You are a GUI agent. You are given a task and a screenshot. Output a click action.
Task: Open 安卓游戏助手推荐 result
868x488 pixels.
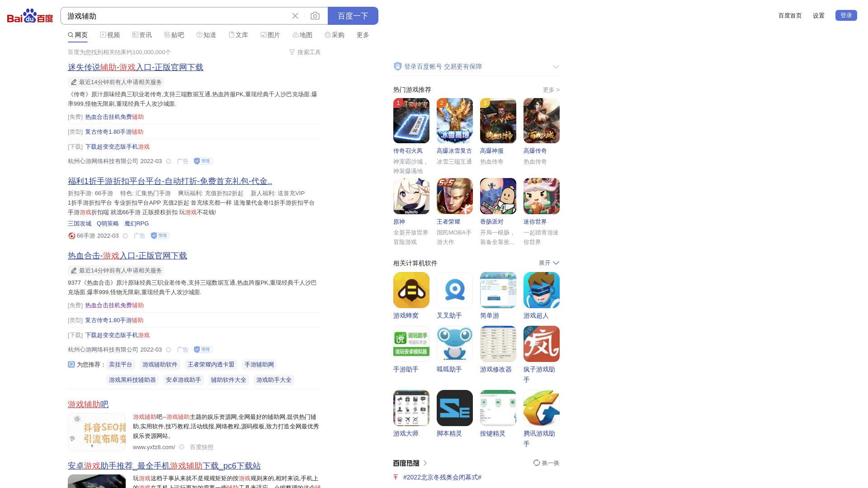point(164,466)
